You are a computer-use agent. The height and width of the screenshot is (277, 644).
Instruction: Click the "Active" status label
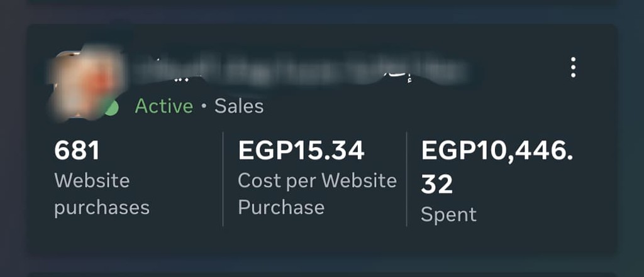[x=164, y=106]
